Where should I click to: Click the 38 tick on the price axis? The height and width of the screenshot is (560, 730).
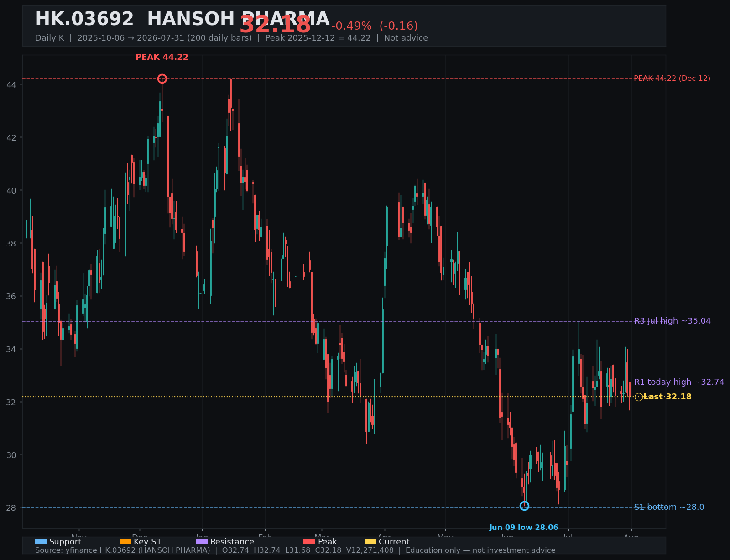[x=11, y=244]
